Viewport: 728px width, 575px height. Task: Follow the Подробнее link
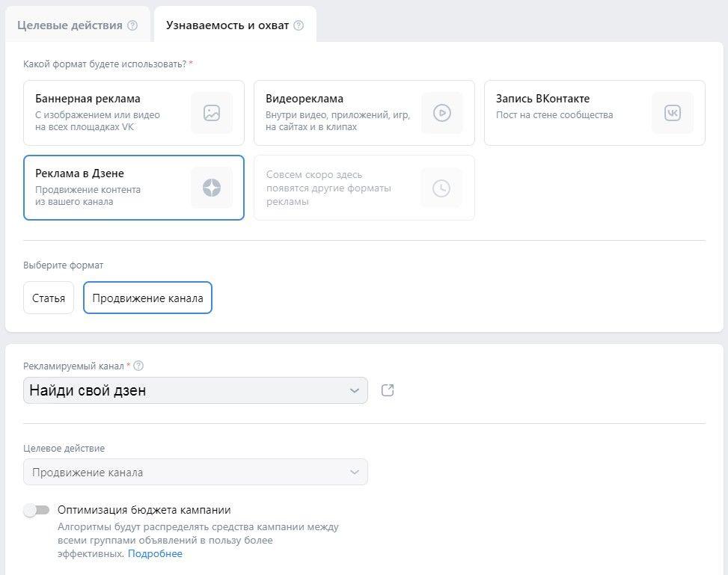coord(155,553)
